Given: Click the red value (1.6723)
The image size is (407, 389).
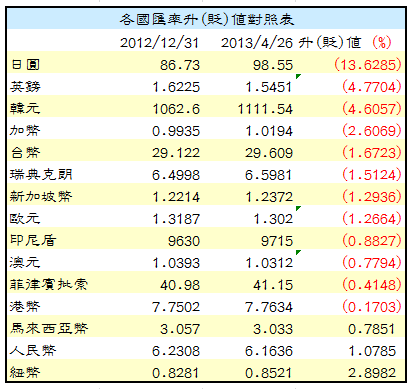Looking at the screenshot, I should pyautogui.click(x=372, y=153).
